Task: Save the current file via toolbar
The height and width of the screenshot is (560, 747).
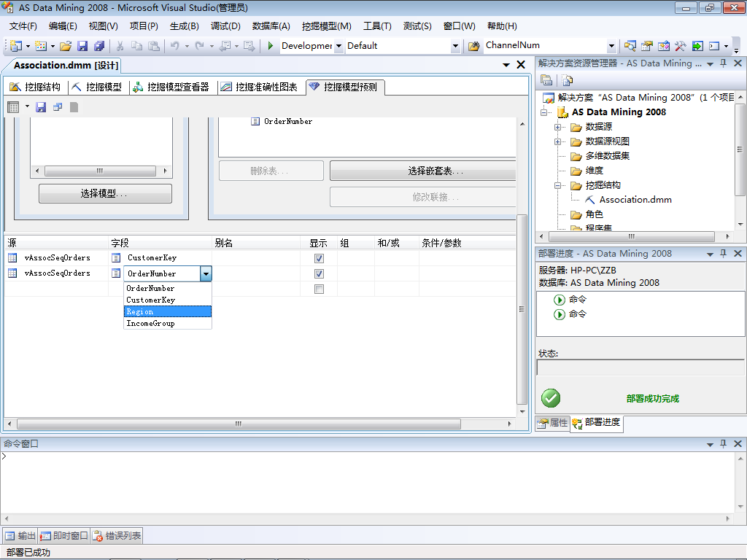Action: [82, 46]
